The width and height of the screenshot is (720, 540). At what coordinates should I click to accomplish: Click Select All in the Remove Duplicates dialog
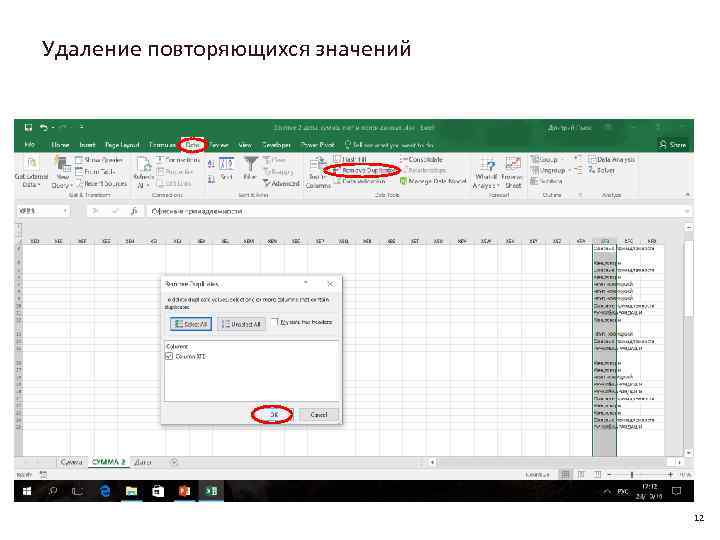click(x=191, y=324)
